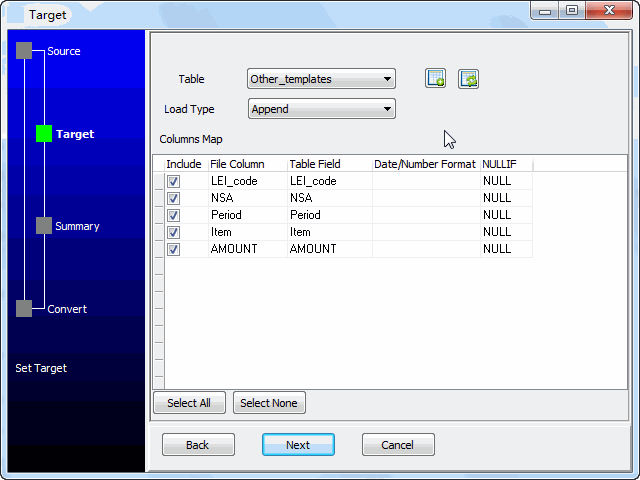Toggle Include checkbox for AMOUNT row
This screenshot has height=480, width=640.
173,249
